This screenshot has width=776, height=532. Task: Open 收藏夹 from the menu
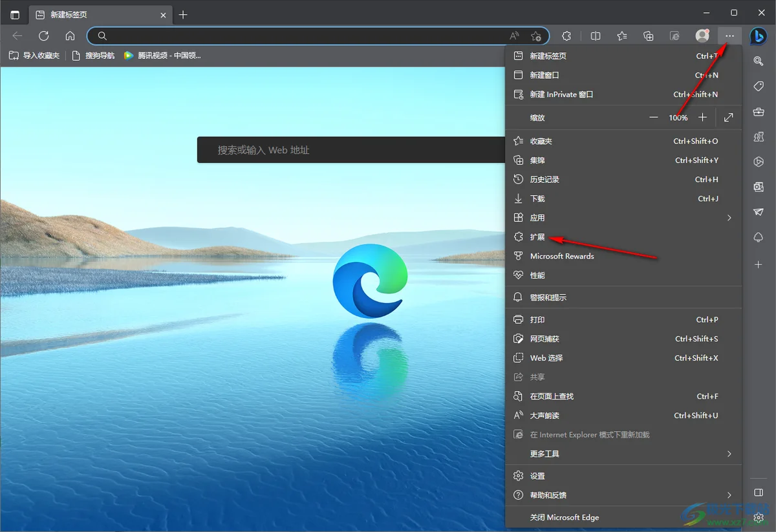click(623, 141)
